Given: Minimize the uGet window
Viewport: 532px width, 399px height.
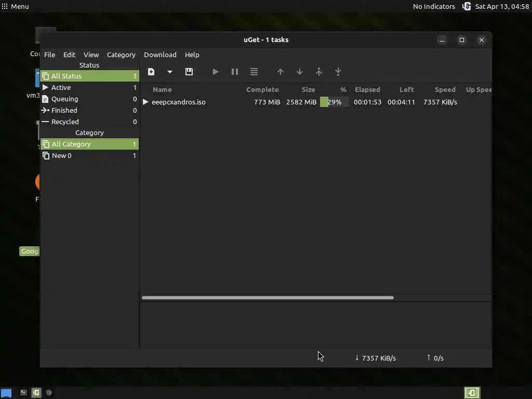Looking at the screenshot, I should coord(442,40).
